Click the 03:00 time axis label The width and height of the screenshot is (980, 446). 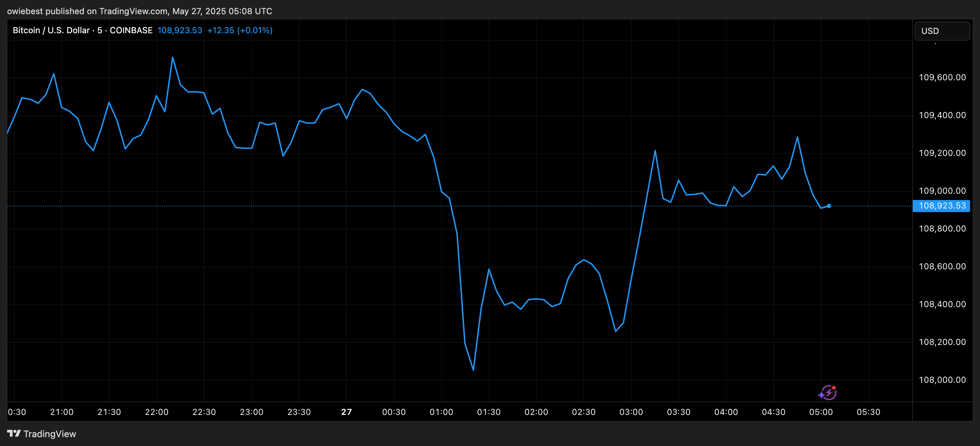point(631,412)
